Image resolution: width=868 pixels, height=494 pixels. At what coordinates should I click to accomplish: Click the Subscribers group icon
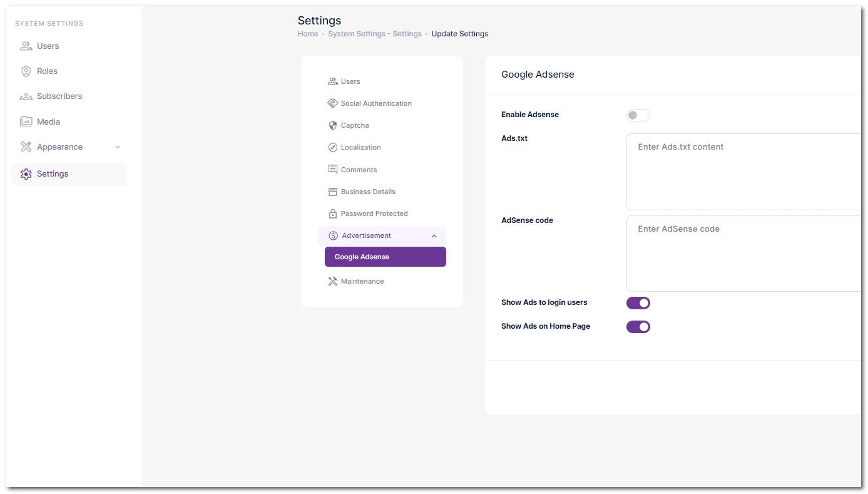tap(26, 96)
